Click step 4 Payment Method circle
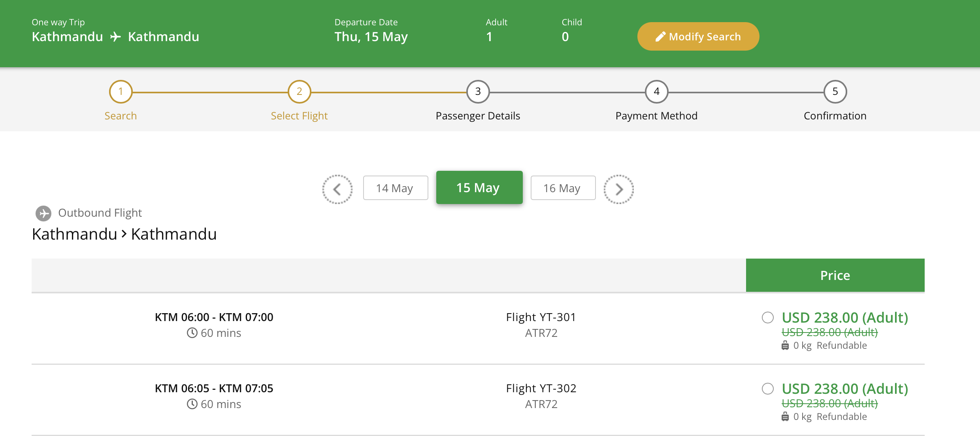Screen dimensions: 980x446 pos(657,92)
